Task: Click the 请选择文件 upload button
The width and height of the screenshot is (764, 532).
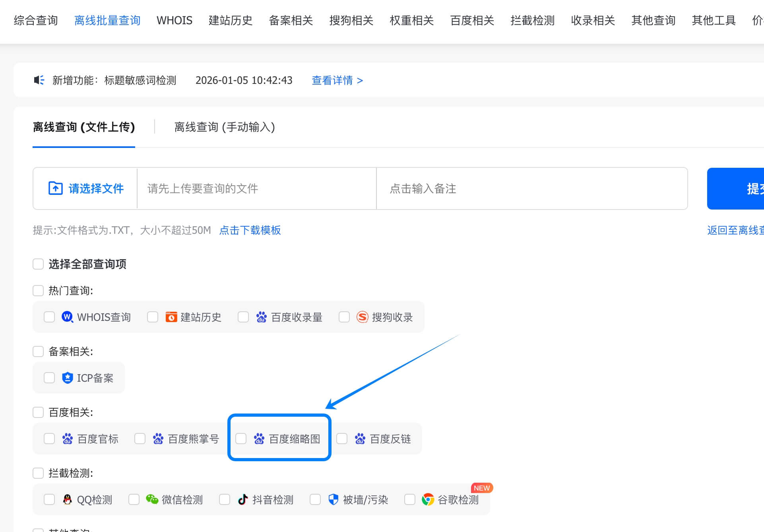Action: click(85, 188)
